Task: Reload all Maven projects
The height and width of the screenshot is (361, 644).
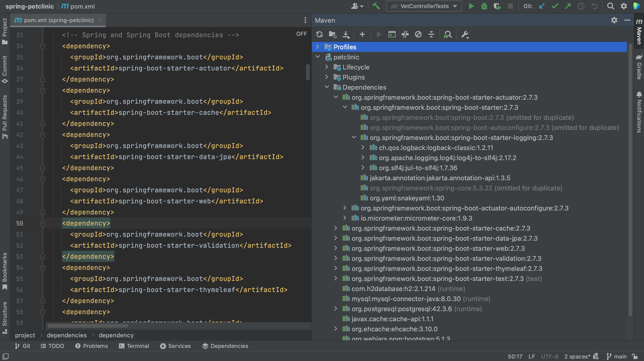Action: (x=319, y=34)
